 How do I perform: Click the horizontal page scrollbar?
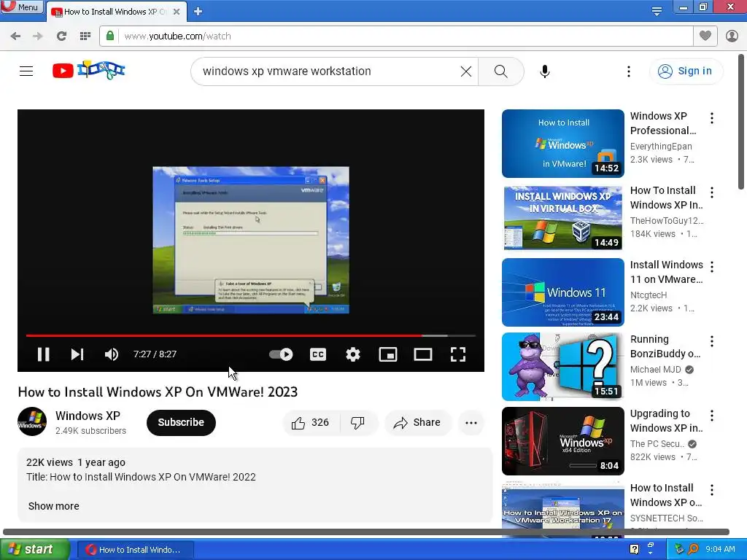[x=366, y=532]
